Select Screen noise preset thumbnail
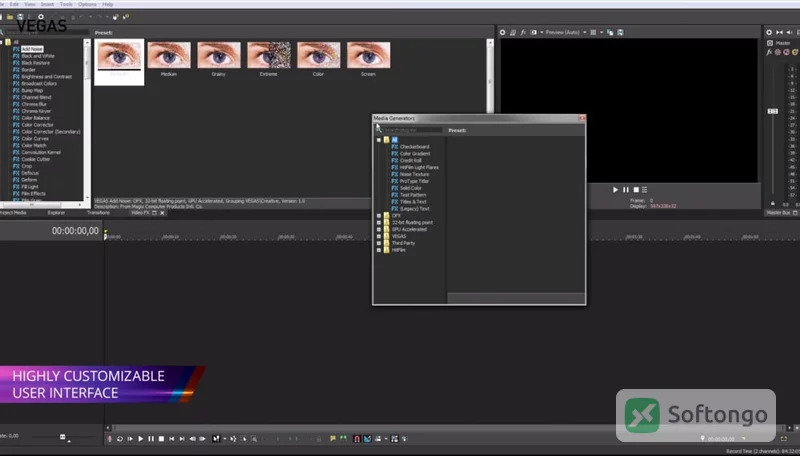800x456 pixels. pos(369,55)
